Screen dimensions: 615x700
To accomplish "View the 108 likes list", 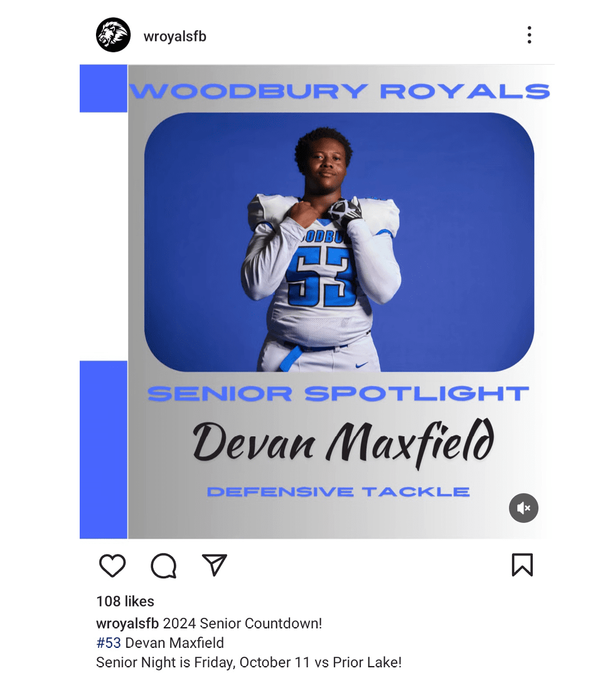I will 126,601.
